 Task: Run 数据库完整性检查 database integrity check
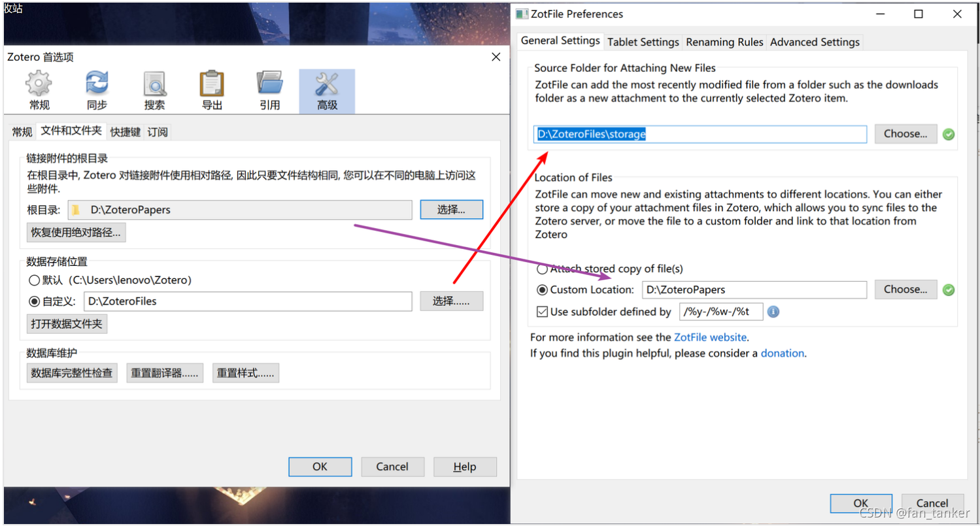[72, 373]
